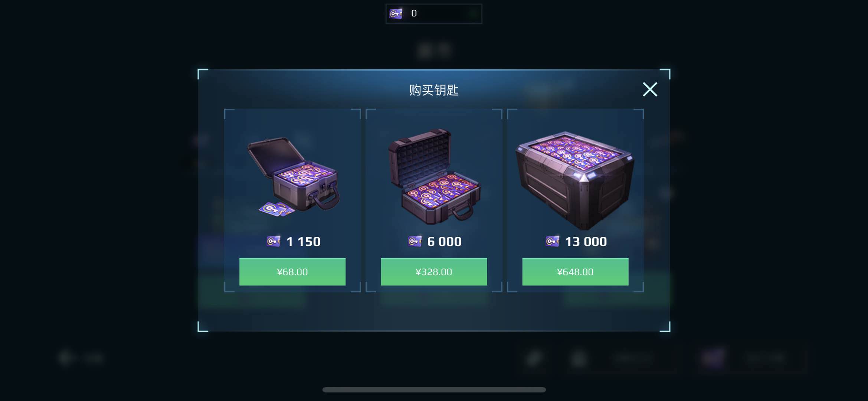
Task: Click the 13 000 key amount label
Action: (x=586, y=242)
